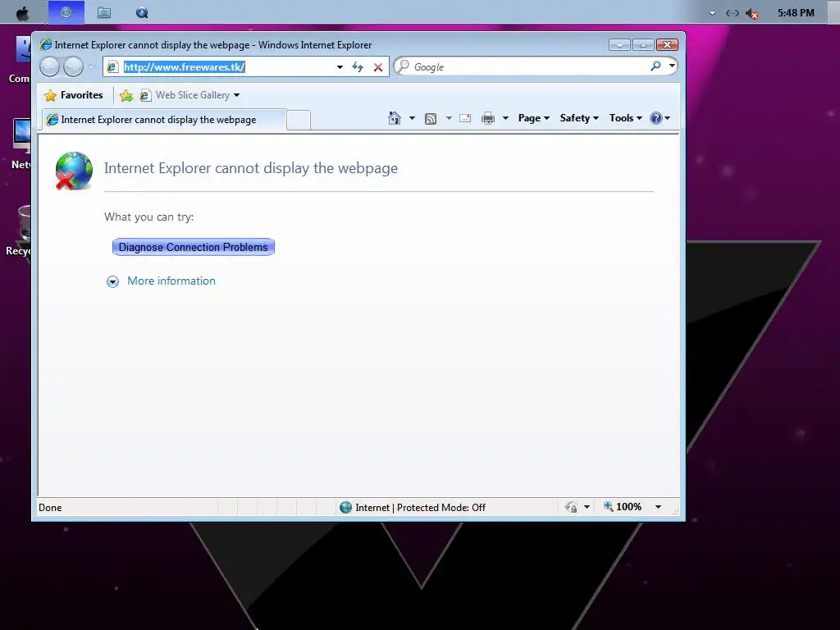The height and width of the screenshot is (630, 840).
Task: Click the second top bar folder-like icon
Action: tap(104, 12)
